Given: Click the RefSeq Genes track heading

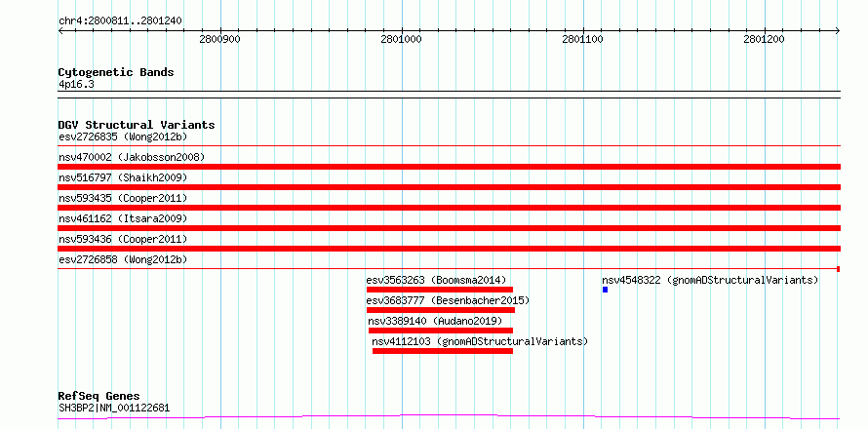Looking at the screenshot, I should tap(99, 396).
